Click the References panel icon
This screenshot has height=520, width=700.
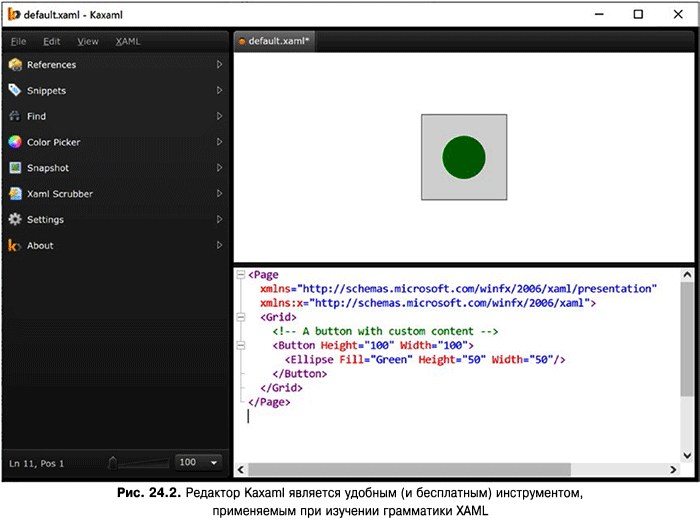tap(15, 65)
